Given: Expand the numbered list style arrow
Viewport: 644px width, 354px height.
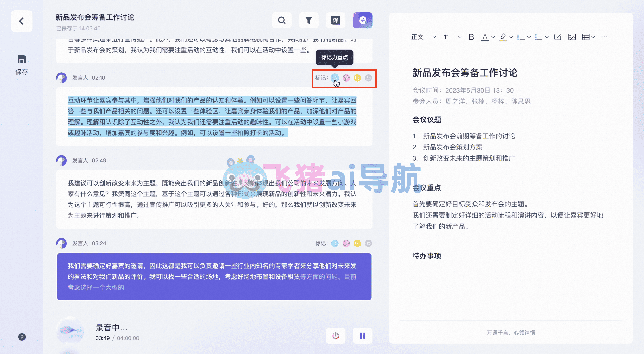Looking at the screenshot, I should pos(529,37).
